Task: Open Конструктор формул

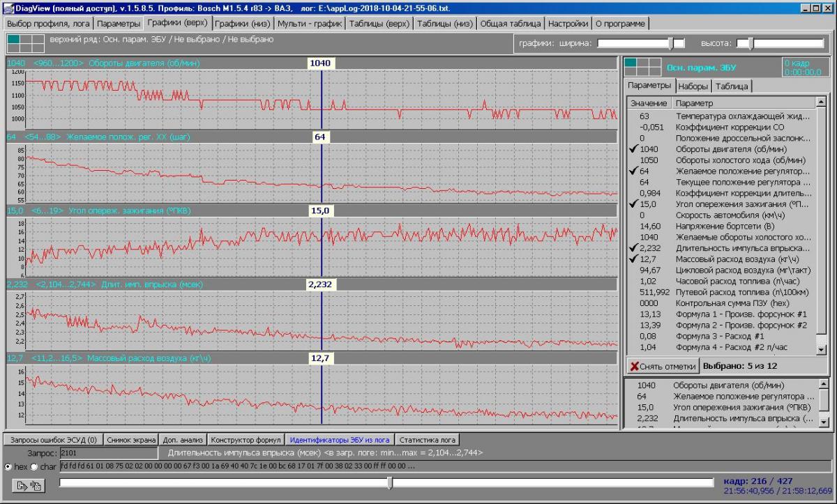Action: 246,440
